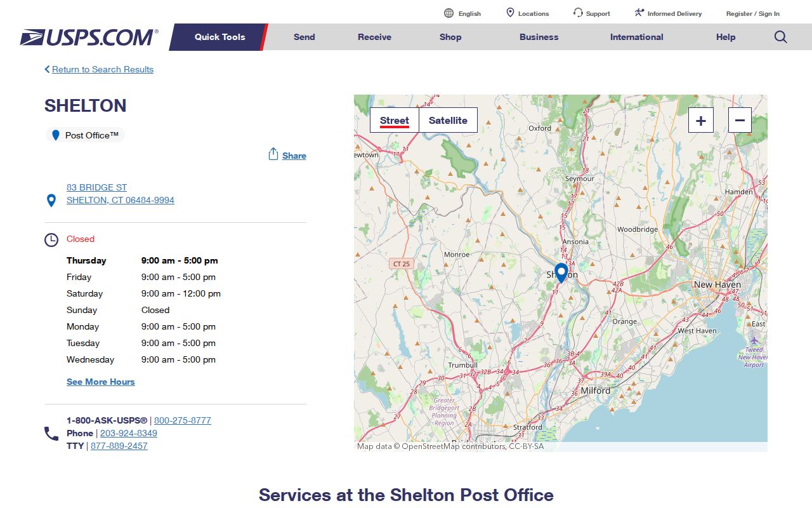Click Saturday 9:00 am - 12:00 pm hours
Screen dimensions: 812x508
click(x=181, y=293)
